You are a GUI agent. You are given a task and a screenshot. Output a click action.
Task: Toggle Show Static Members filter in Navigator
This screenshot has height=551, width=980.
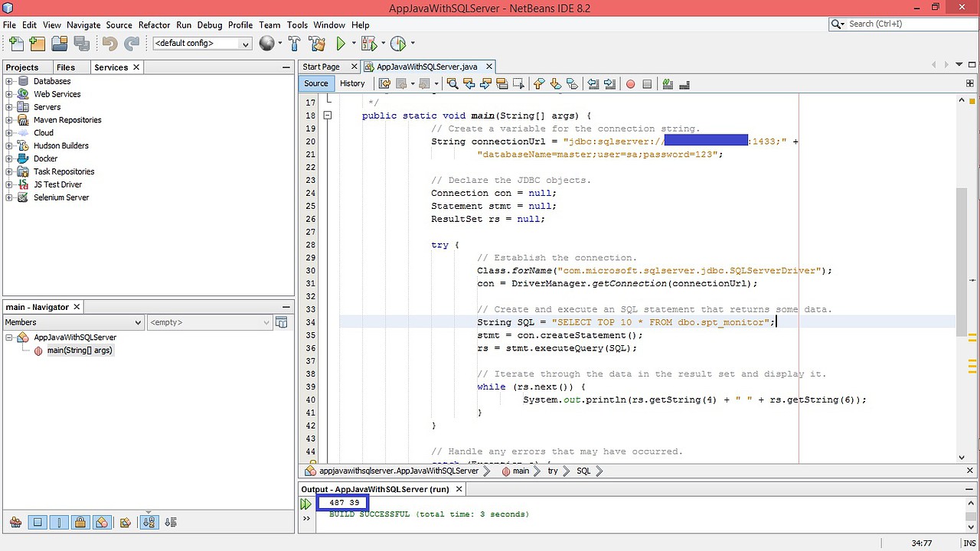tap(59, 523)
